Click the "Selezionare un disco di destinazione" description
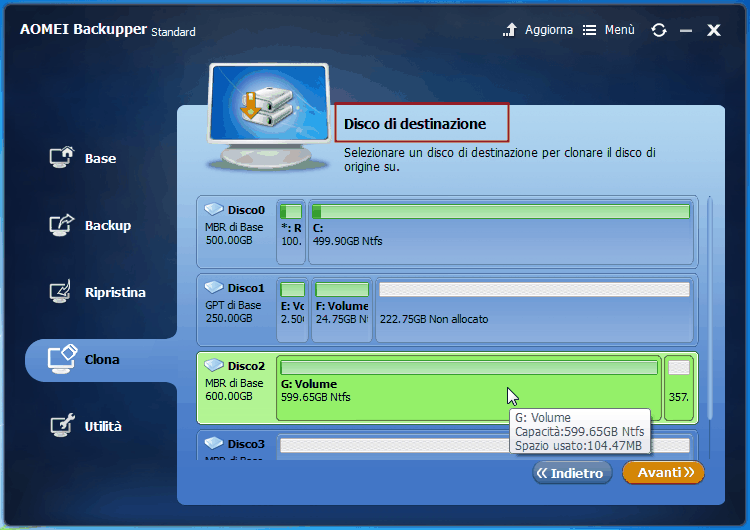This screenshot has height=530, width=750. pyautogui.click(x=500, y=159)
